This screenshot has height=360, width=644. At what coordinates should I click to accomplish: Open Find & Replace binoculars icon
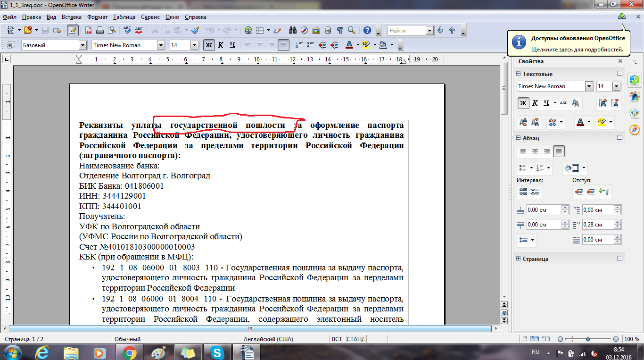tap(292, 30)
